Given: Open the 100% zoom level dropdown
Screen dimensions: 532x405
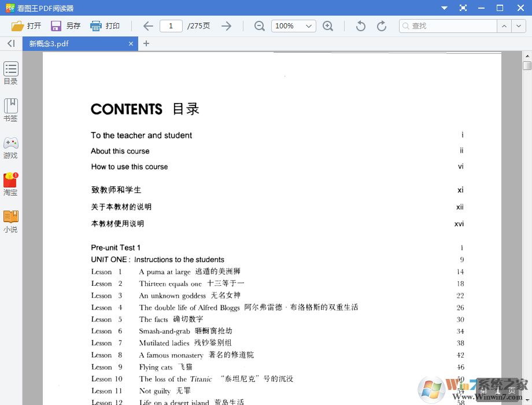Looking at the screenshot, I should (294, 26).
